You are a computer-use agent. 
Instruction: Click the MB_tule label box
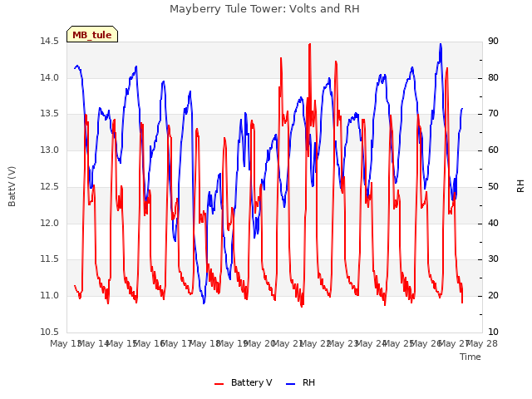[x=92, y=34]
